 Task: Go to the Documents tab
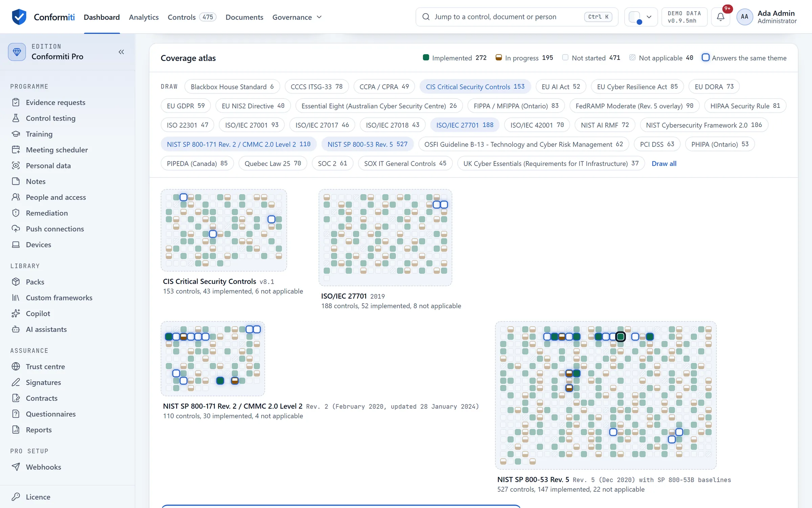pyautogui.click(x=244, y=17)
